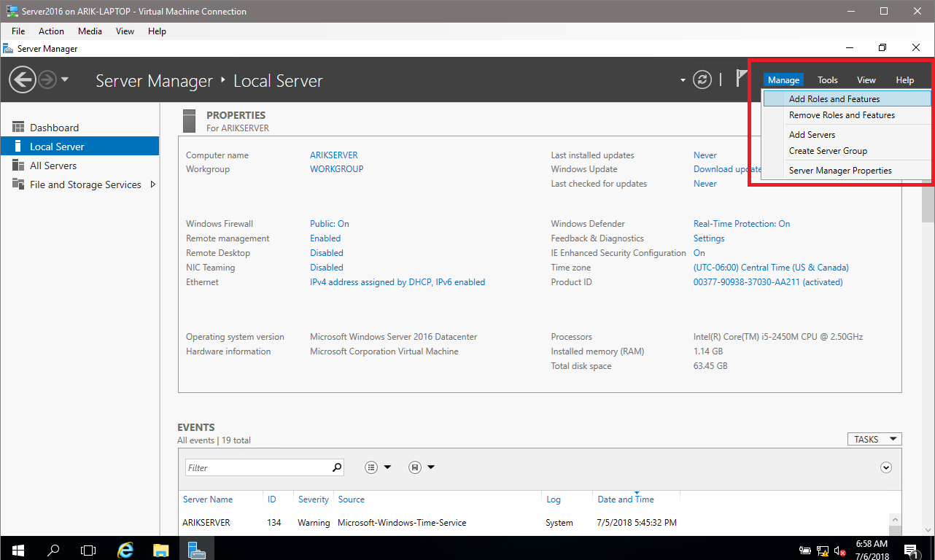The width and height of the screenshot is (935, 560).
Task: Choose Remove Roles and Features
Action: [x=847, y=115]
